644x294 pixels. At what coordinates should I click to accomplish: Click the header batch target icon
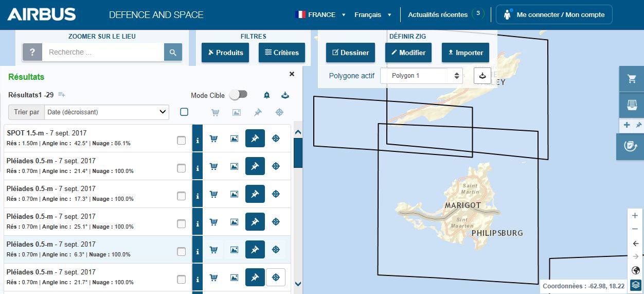click(x=279, y=112)
